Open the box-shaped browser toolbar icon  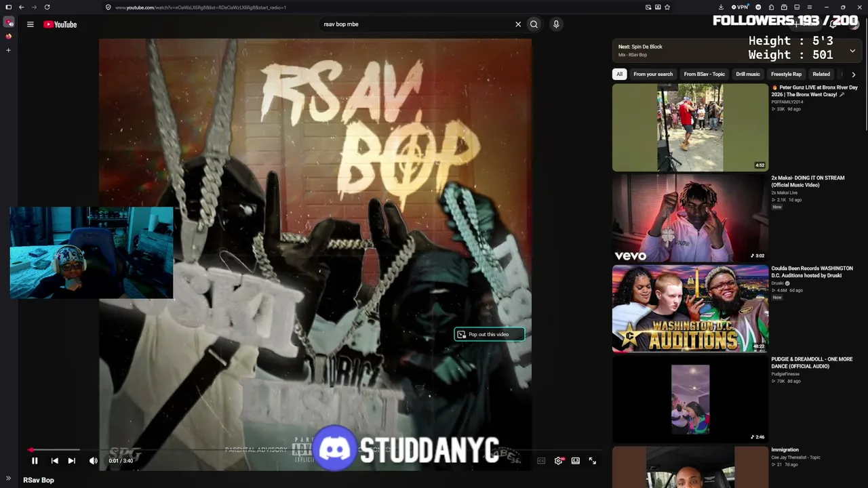tap(784, 7)
